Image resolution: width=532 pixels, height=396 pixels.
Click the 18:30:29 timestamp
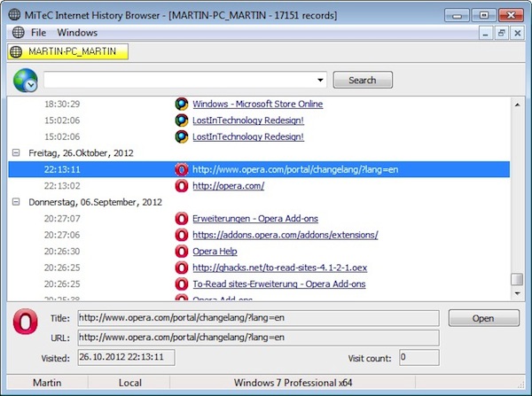[x=62, y=104]
